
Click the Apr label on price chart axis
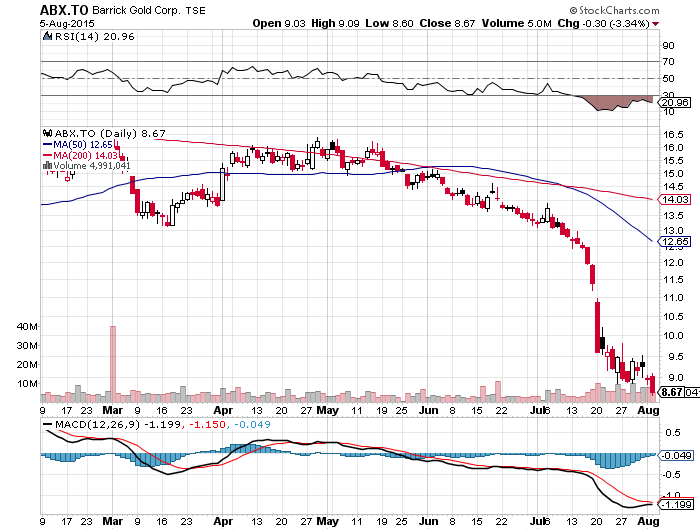223,410
